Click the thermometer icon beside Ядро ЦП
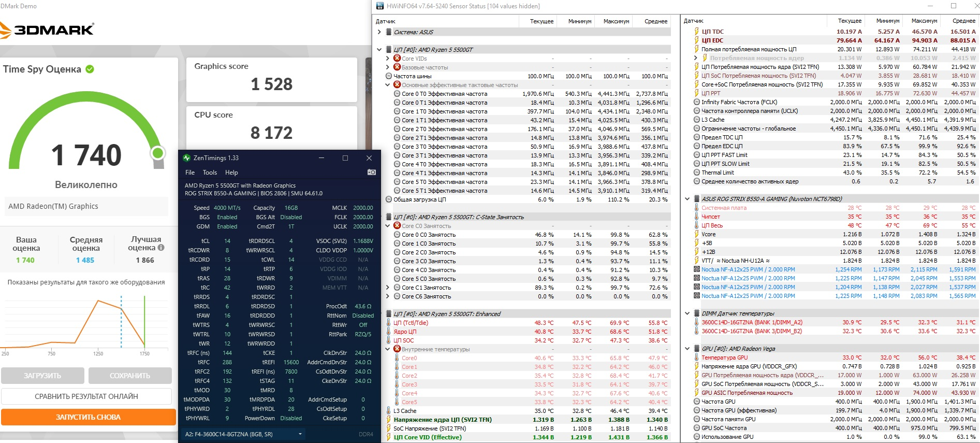 (388, 332)
